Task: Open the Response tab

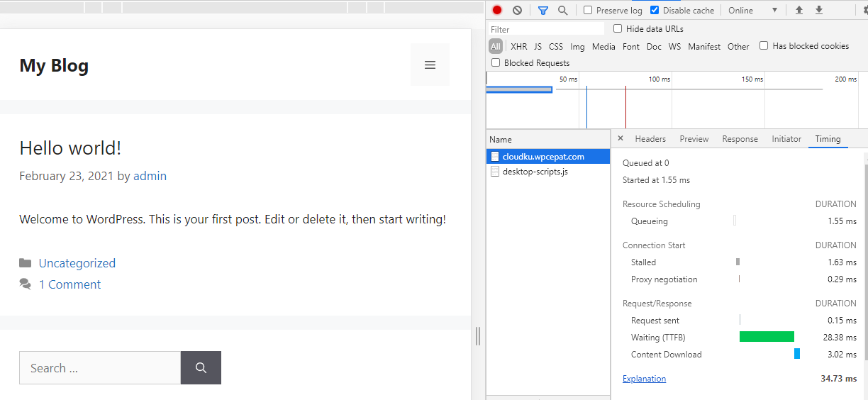Action: coord(740,139)
